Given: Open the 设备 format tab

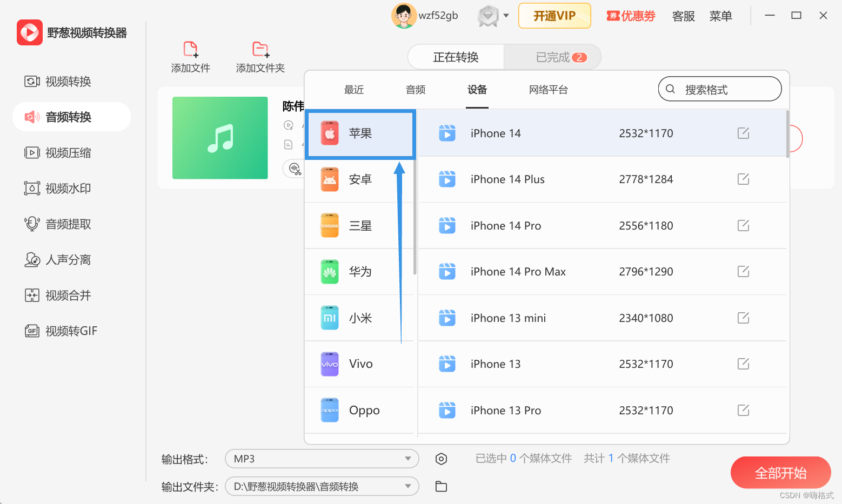Looking at the screenshot, I should coord(477,90).
